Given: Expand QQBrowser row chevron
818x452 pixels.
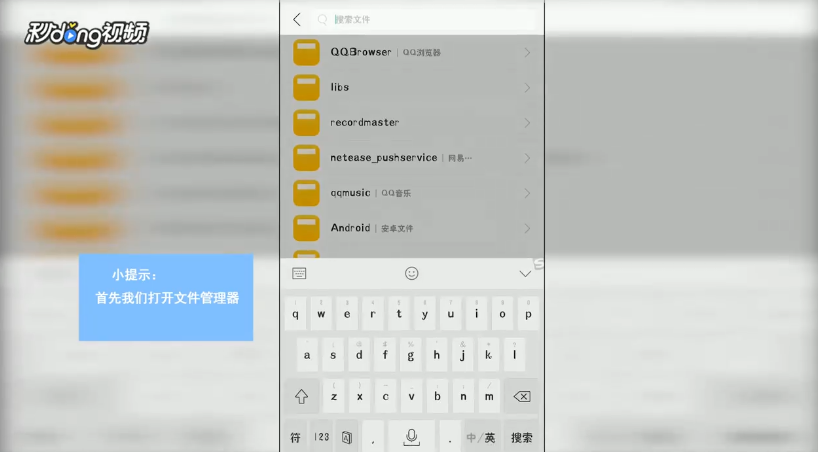Looking at the screenshot, I should click(527, 52).
